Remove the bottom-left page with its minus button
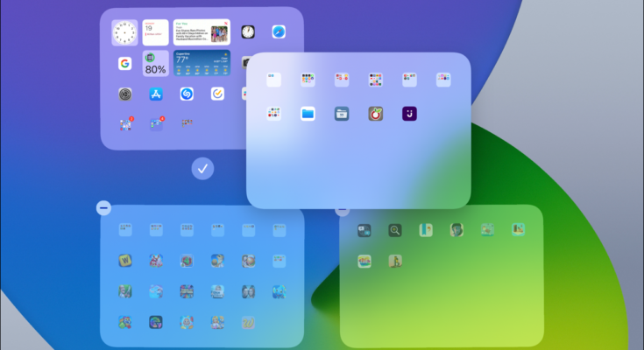644x350 pixels. (x=103, y=208)
